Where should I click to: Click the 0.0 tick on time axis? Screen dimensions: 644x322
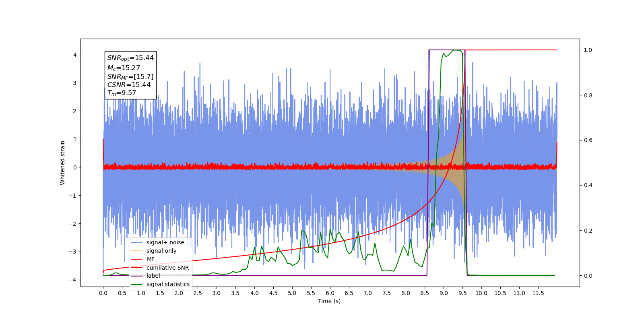(x=103, y=293)
